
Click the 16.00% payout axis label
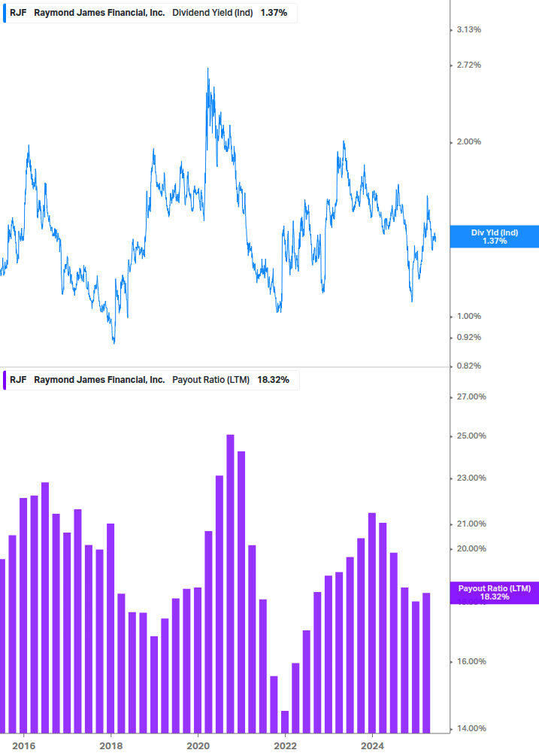471,661
